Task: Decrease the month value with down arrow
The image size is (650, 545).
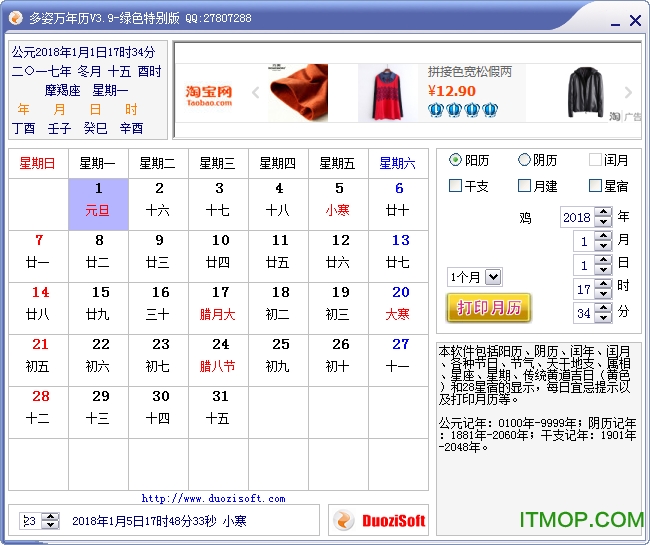Action: 603,246
